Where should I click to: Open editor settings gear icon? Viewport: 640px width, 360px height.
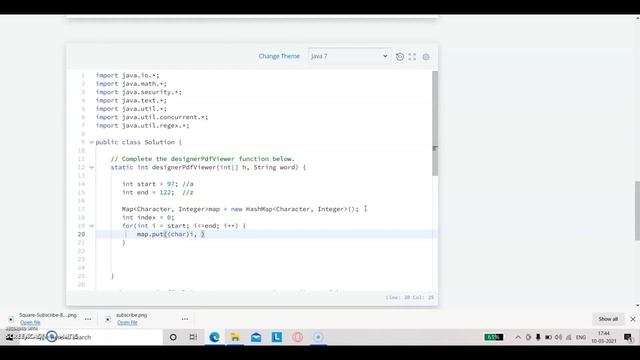426,57
